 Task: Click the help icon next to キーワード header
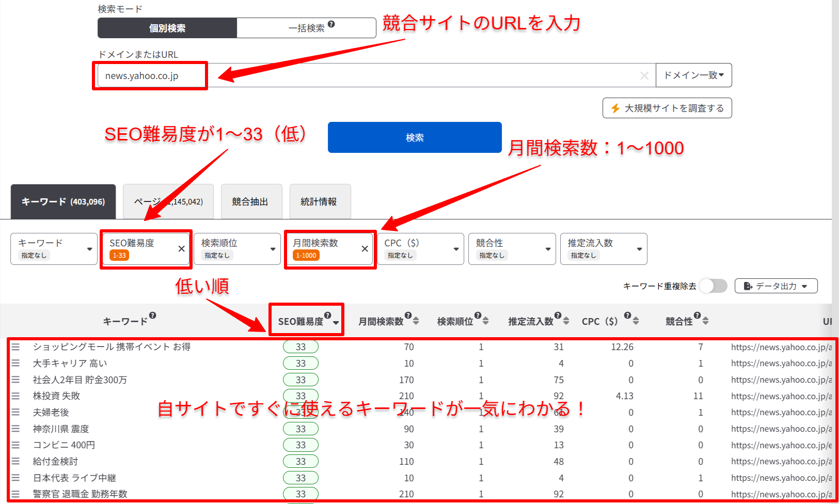152,316
